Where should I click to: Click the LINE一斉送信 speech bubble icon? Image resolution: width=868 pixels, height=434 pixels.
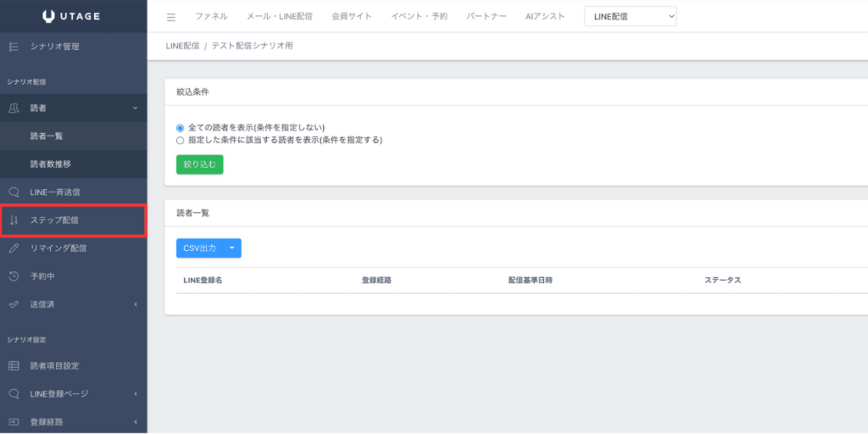[x=14, y=192]
